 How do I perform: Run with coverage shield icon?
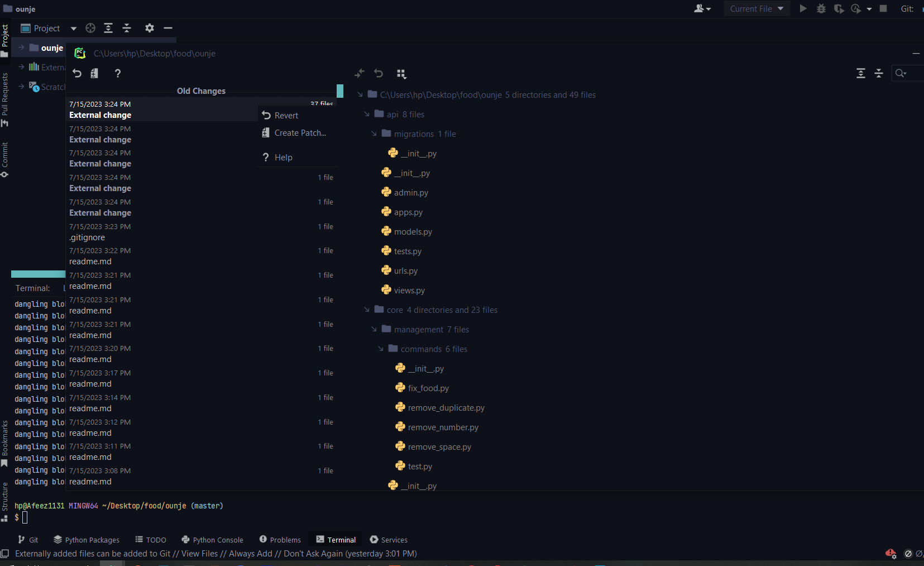coord(839,8)
